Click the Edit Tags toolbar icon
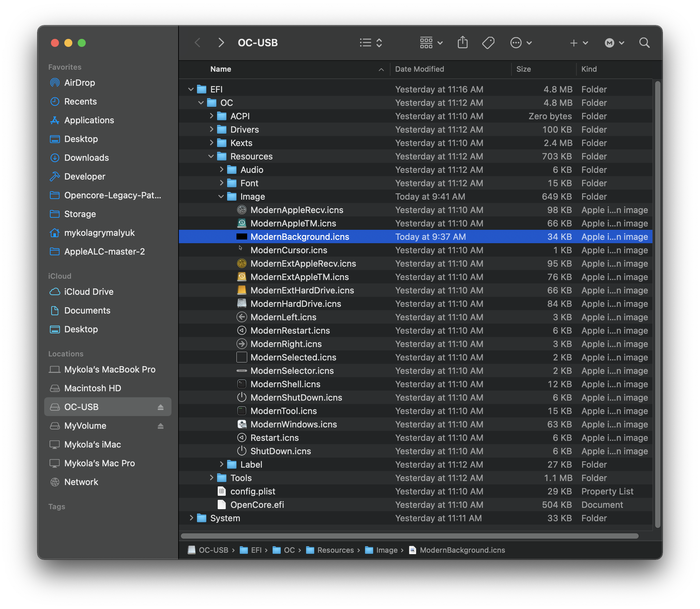Image resolution: width=700 pixels, height=609 pixels. 488,43
